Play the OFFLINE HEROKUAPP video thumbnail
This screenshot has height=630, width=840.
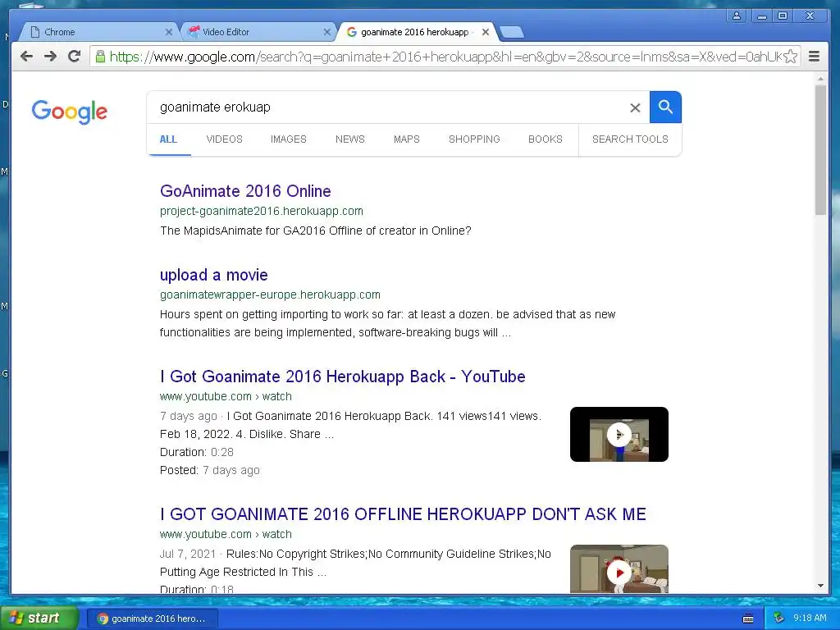click(x=619, y=569)
